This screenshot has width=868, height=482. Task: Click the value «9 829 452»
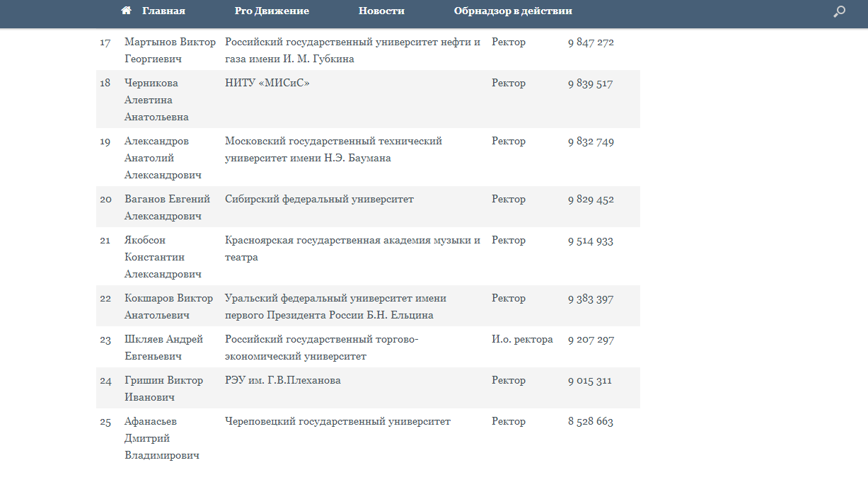[591, 200]
